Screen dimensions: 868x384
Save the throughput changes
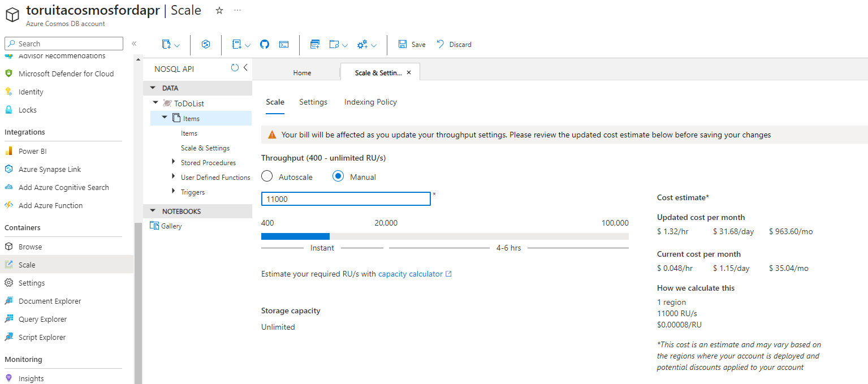[x=412, y=44]
